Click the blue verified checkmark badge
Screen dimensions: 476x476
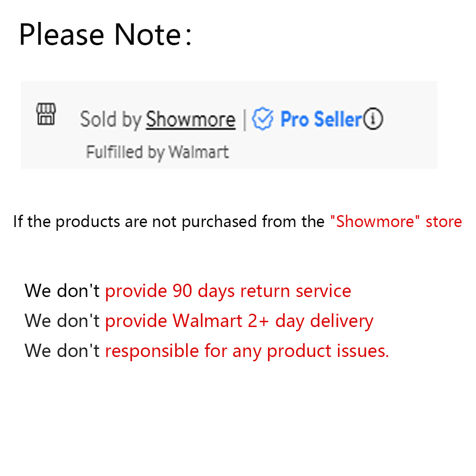(262, 119)
